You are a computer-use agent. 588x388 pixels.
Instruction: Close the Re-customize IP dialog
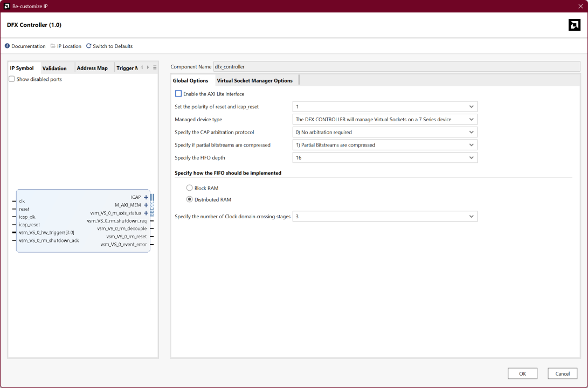(580, 6)
